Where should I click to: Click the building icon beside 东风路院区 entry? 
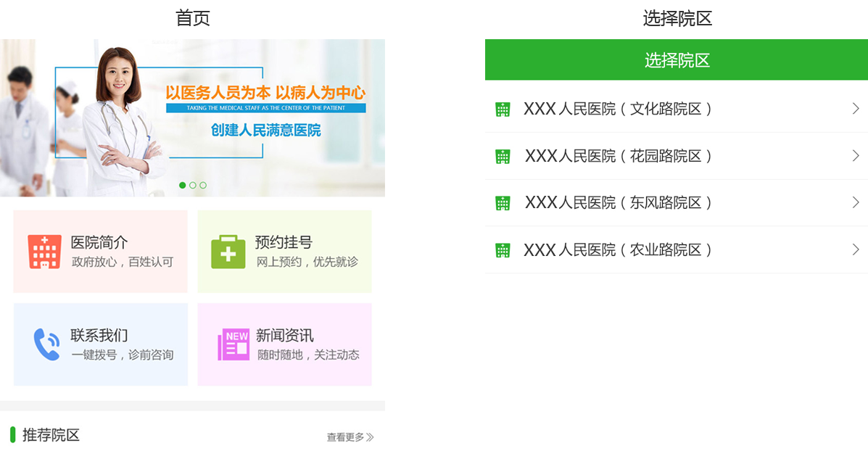[502, 203]
